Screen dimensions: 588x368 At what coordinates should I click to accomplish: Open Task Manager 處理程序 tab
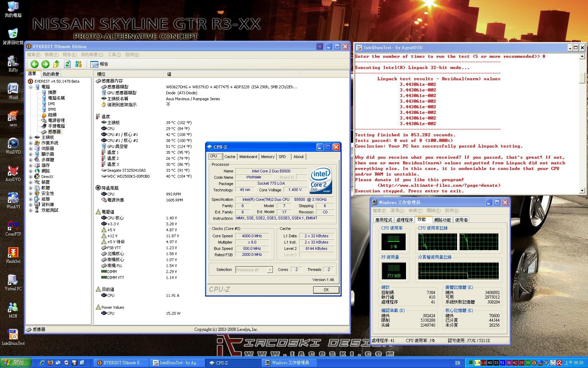point(405,220)
